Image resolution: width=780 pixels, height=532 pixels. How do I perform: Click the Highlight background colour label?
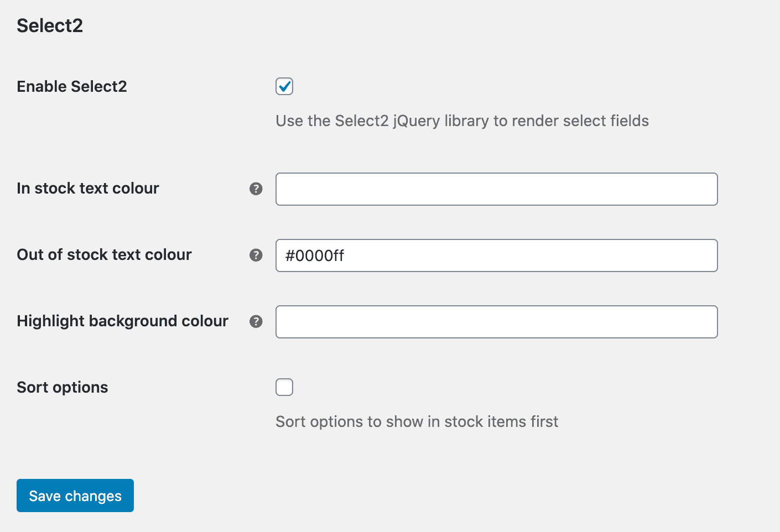[122, 321]
